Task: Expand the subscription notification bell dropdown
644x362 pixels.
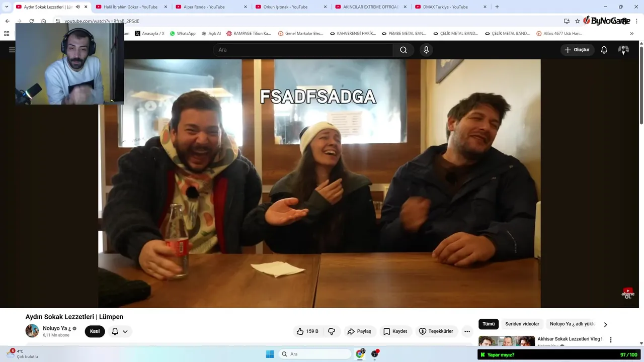Action: (x=120, y=331)
